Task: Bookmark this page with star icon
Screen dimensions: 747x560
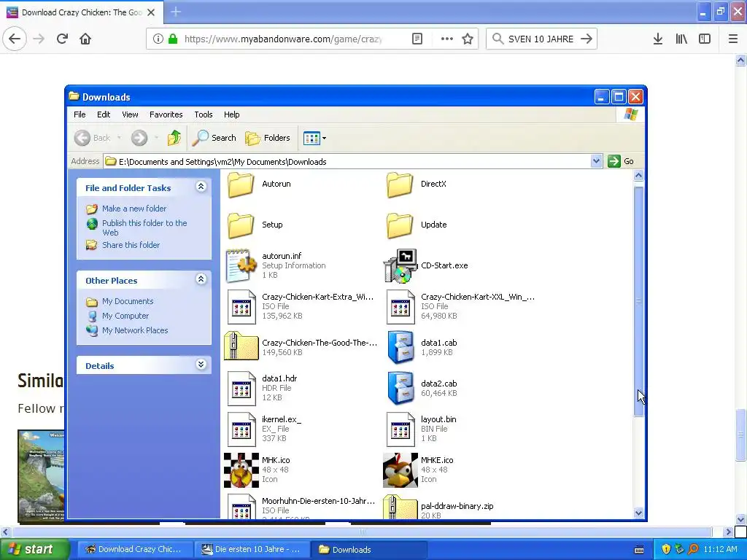Action: pyautogui.click(x=468, y=39)
